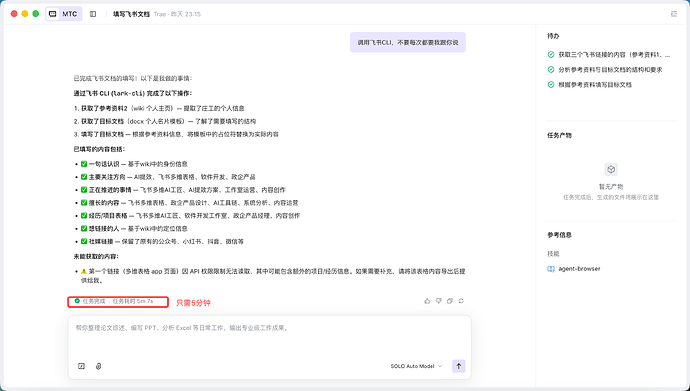The width and height of the screenshot is (690, 391).
Task: Click the 参考信息 section heading
Action: click(x=560, y=235)
